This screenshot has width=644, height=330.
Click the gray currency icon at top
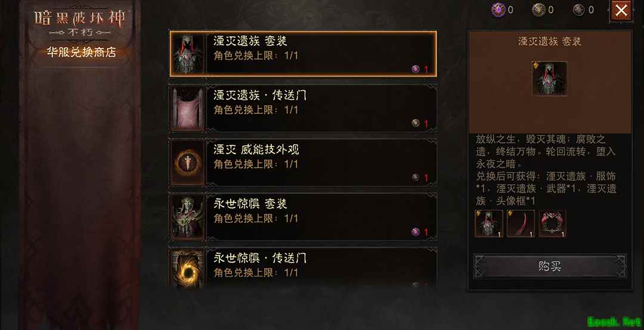[x=578, y=10]
